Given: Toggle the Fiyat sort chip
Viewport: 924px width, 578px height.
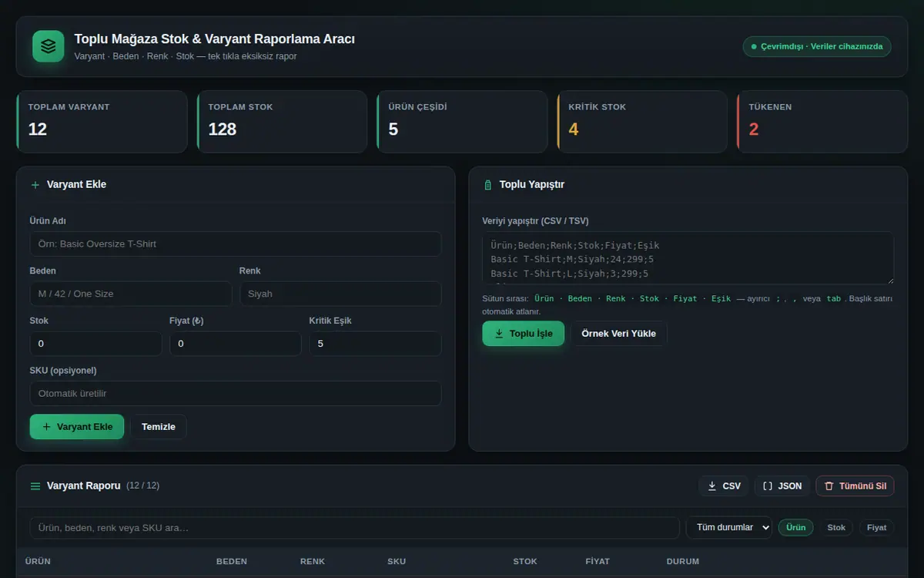Looking at the screenshot, I should point(877,528).
